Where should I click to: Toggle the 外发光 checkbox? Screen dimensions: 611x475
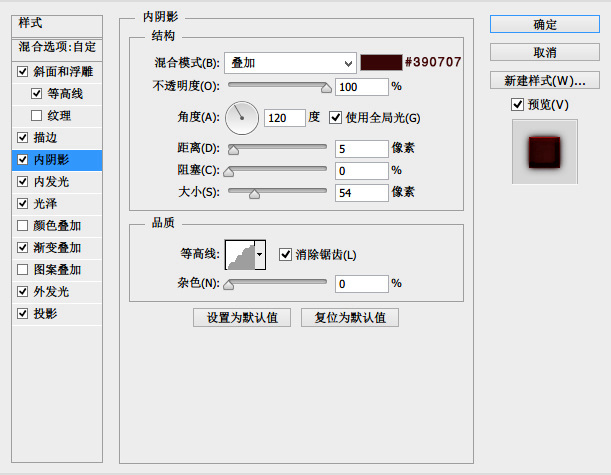click(x=23, y=291)
